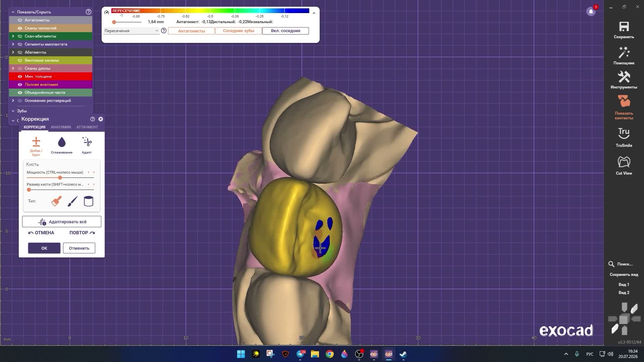
Task: Open the Инструменты tools icon
Action: (624, 77)
